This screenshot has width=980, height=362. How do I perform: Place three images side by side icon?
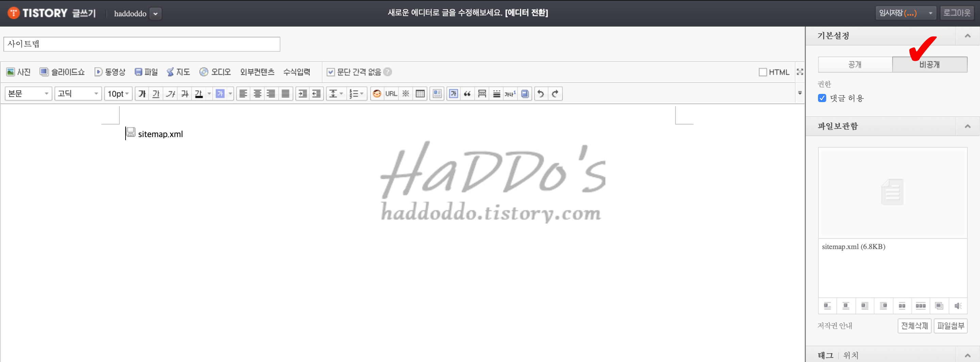(921, 306)
